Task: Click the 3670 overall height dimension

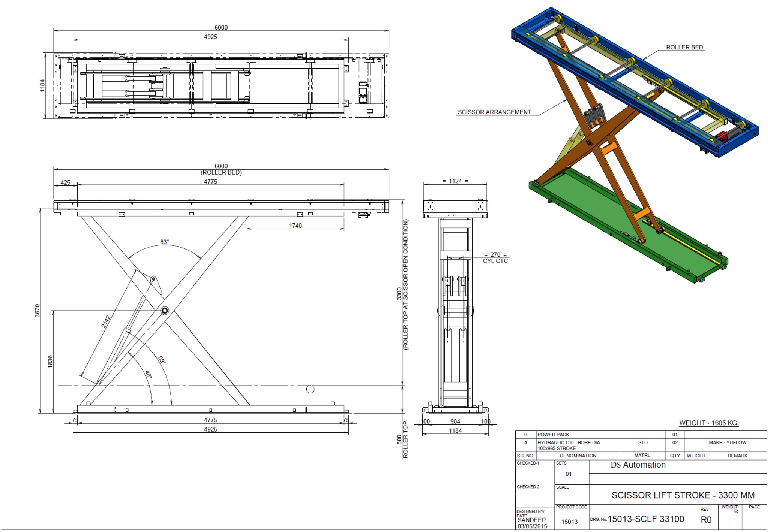Action: (37, 311)
